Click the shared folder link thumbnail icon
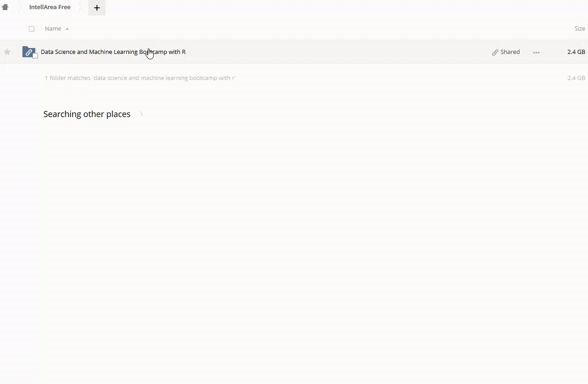The width and height of the screenshot is (588, 384). [28, 52]
